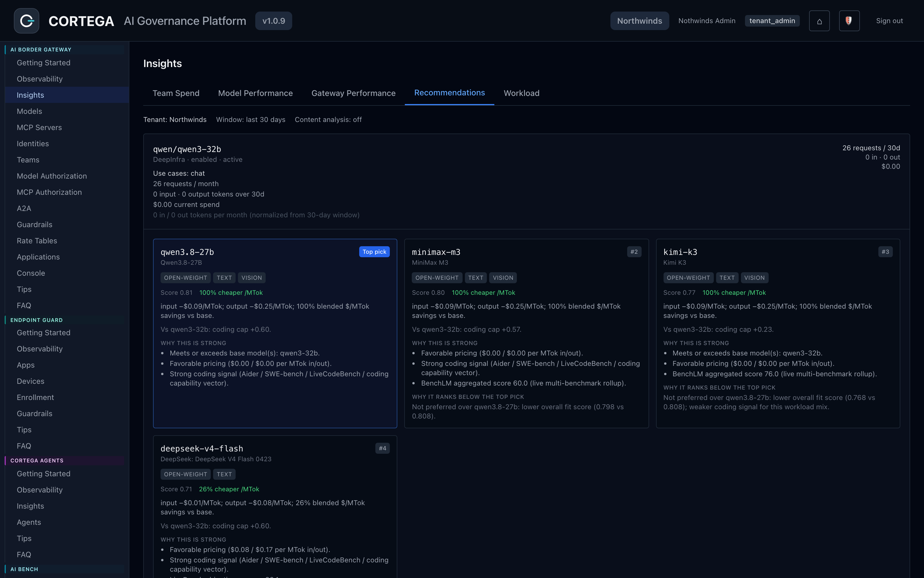924x578 pixels.
Task: Click the AI BENCH section header
Action: click(x=64, y=569)
